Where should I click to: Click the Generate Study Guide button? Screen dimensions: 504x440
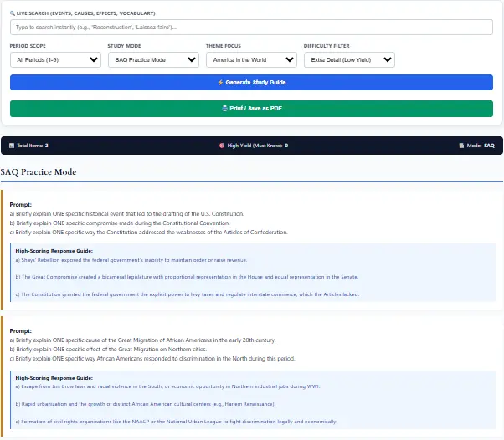(251, 83)
